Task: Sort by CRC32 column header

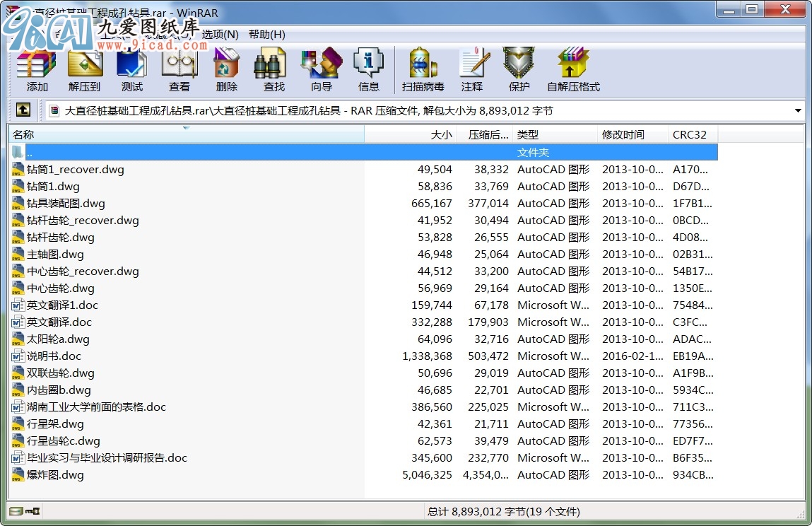Action: 693,135
